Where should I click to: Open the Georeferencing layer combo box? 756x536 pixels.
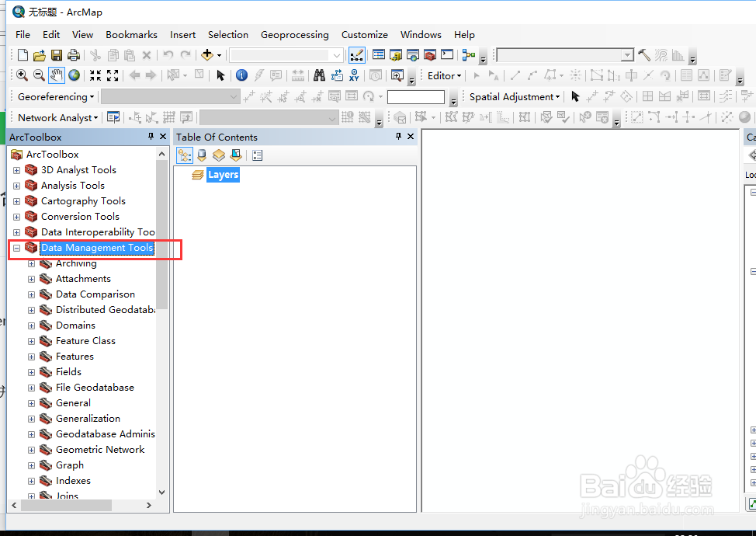pyautogui.click(x=170, y=96)
